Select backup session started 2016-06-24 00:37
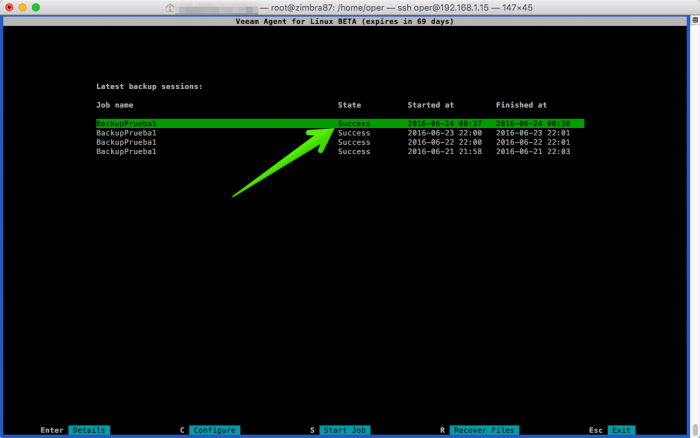This screenshot has height=438, width=700. [x=340, y=123]
